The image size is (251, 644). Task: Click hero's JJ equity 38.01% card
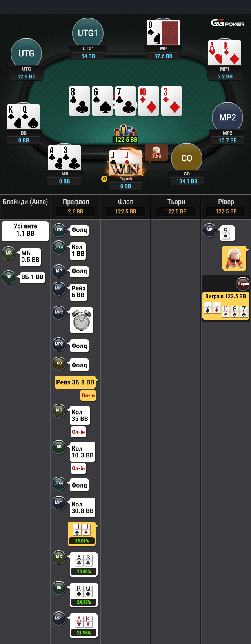pyautogui.click(x=82, y=534)
